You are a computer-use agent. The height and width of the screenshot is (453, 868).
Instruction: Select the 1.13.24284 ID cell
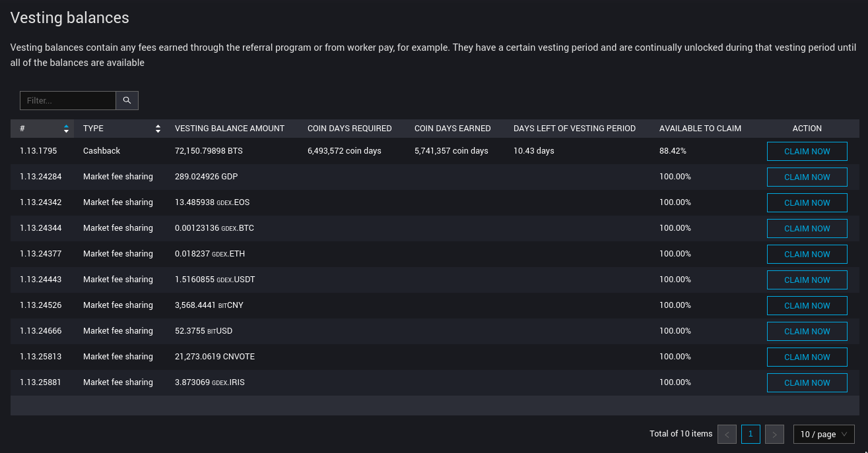click(40, 177)
